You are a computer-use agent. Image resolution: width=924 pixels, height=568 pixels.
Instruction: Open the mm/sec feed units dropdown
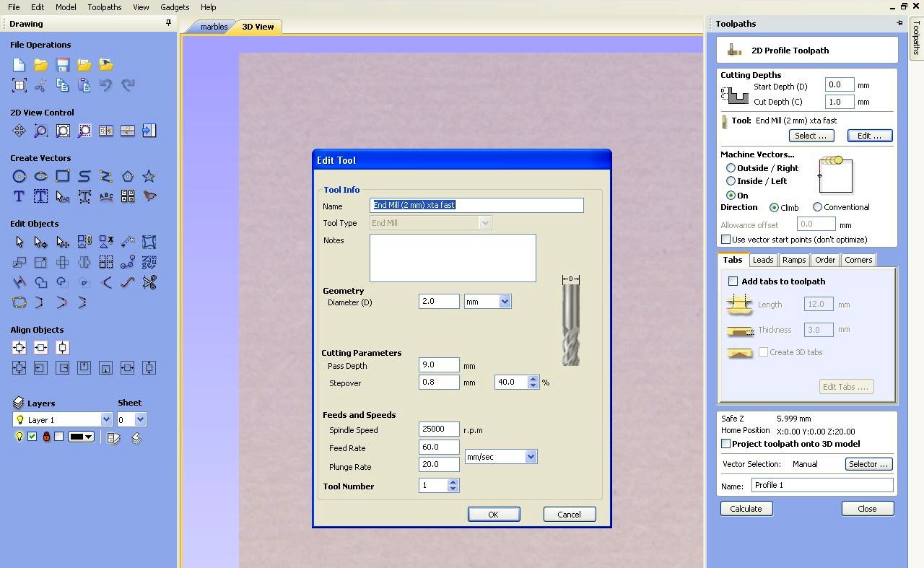(x=531, y=456)
